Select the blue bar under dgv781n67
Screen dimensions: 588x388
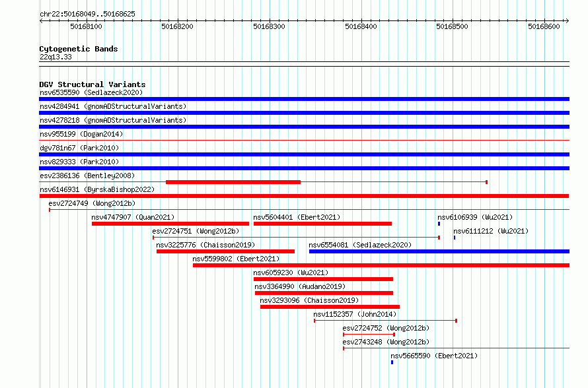coord(304,154)
